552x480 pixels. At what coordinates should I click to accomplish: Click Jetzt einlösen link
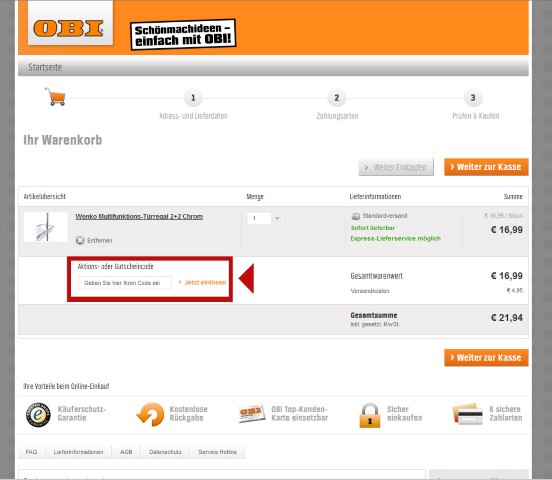(x=202, y=282)
